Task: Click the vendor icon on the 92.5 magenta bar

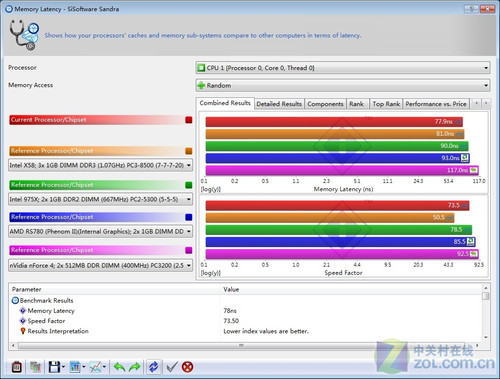Action: click(x=474, y=254)
